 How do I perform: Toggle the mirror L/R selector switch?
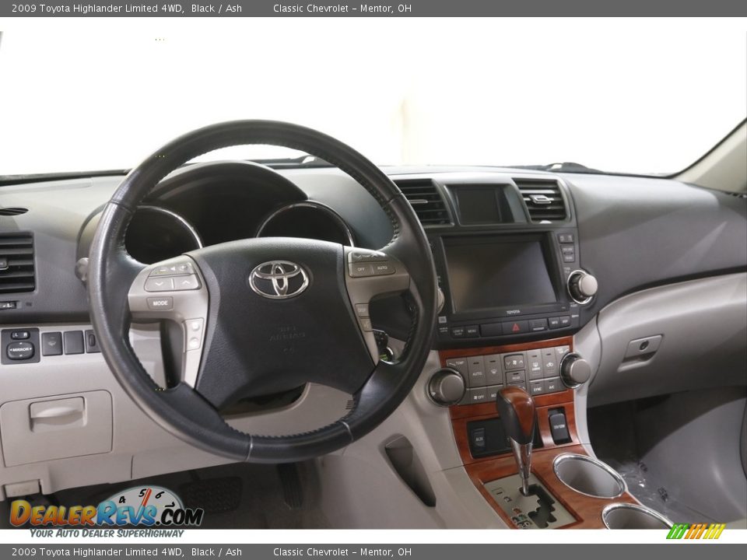click(x=20, y=335)
